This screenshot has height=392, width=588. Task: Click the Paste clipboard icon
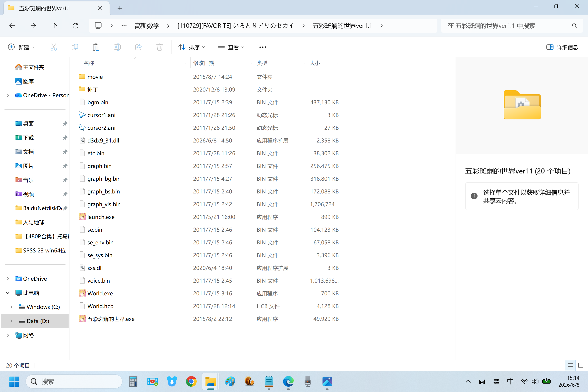96,47
